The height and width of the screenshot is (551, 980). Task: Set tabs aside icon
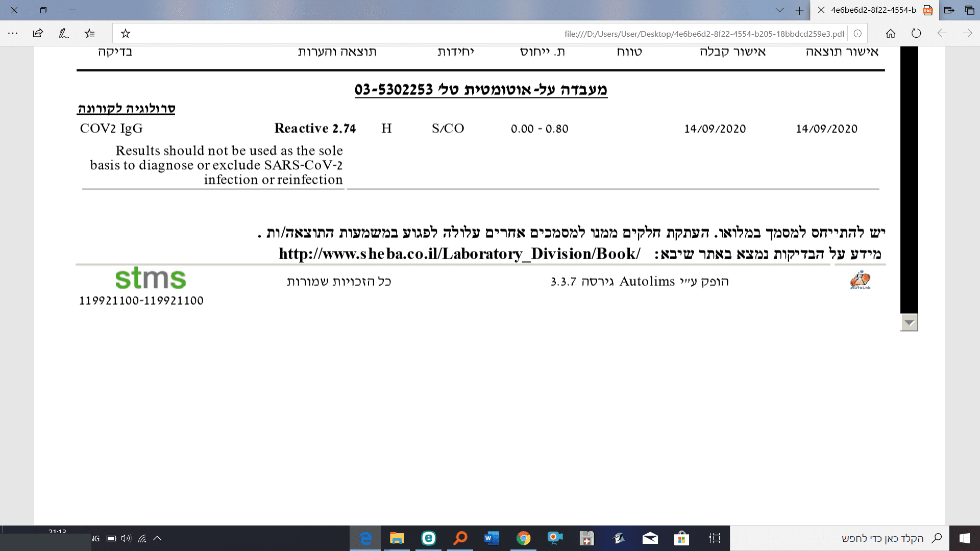pyautogui.click(x=949, y=10)
